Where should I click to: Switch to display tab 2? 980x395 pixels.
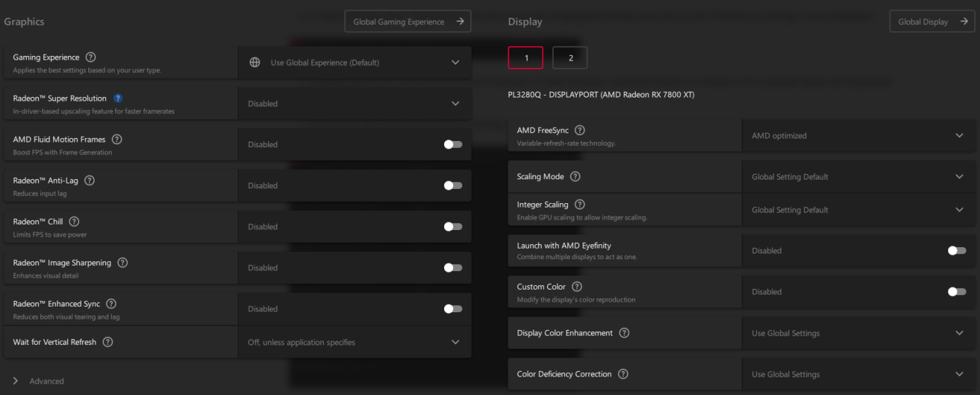[570, 57]
